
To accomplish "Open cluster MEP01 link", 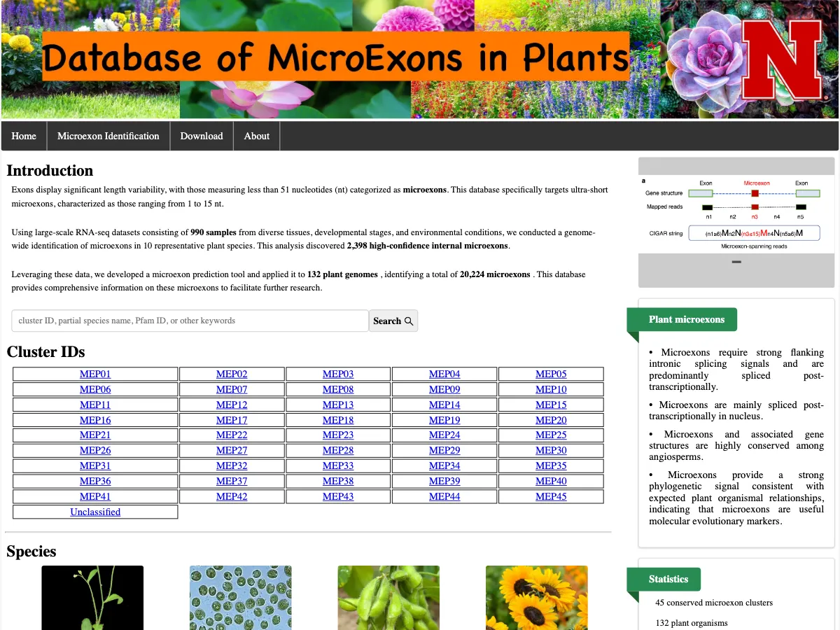I will (x=95, y=374).
